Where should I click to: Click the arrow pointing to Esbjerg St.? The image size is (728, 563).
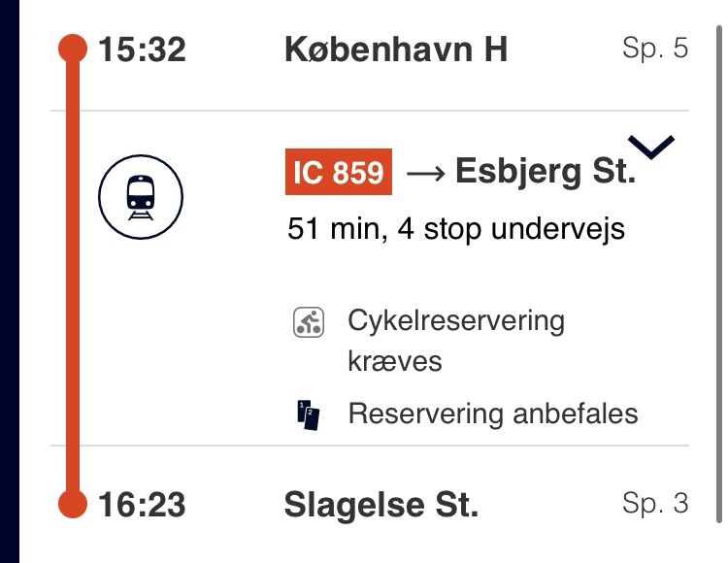point(425,174)
